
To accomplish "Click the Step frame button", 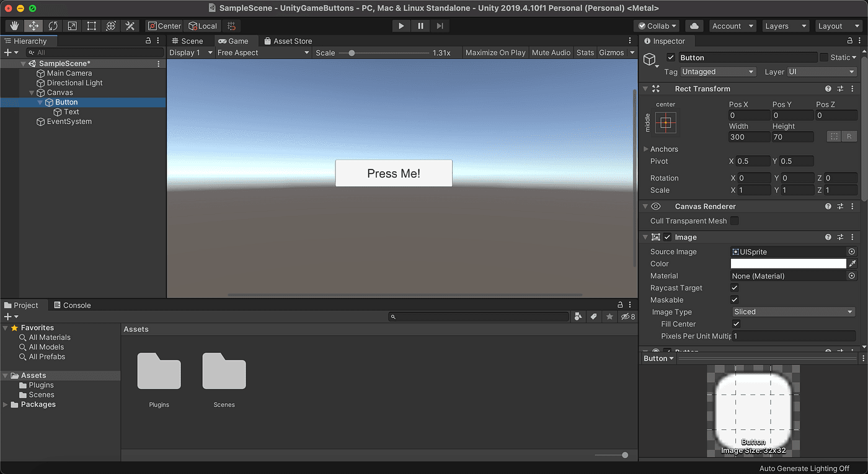I will point(440,25).
